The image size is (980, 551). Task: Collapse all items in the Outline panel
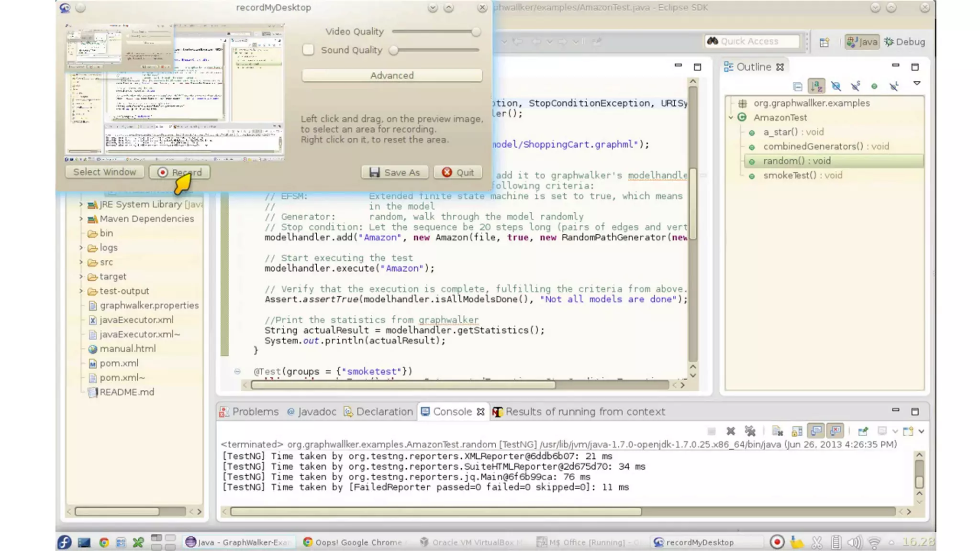click(x=797, y=87)
